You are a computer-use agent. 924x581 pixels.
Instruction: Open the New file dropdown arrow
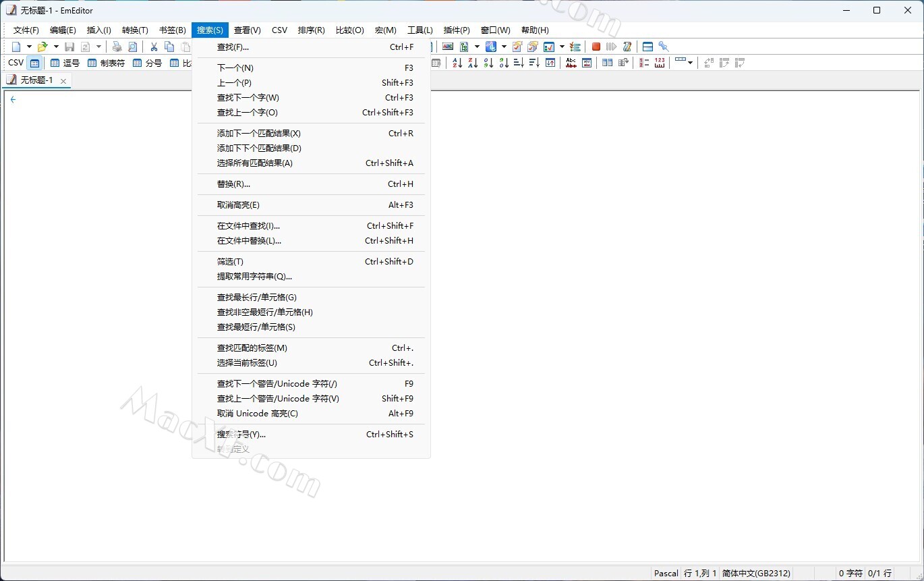coord(29,47)
